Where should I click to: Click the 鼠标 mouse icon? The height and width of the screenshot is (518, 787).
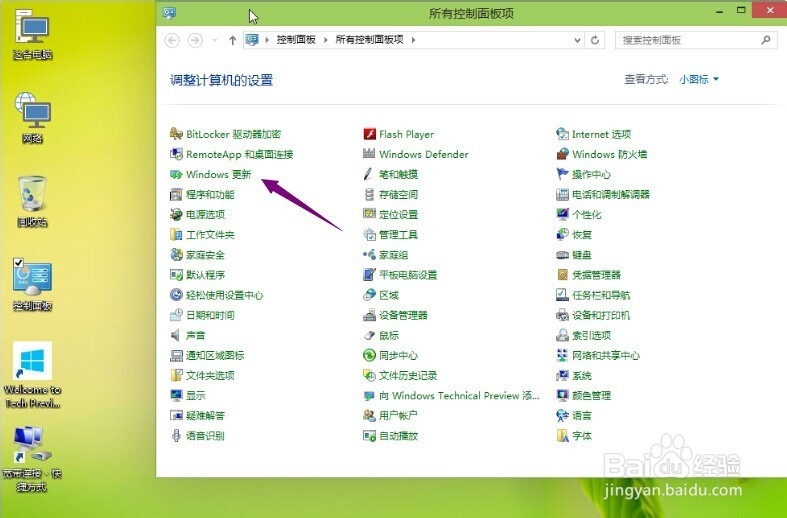coord(369,335)
